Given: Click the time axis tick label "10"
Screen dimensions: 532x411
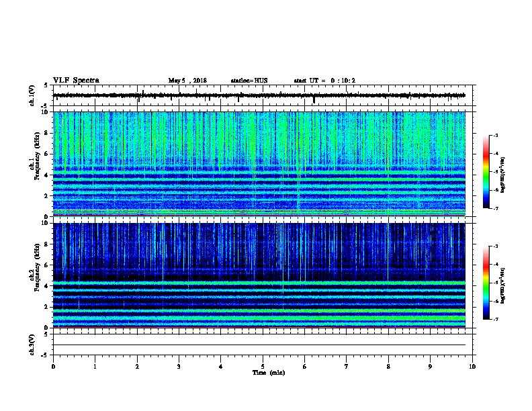Looking at the screenshot, I should pyautogui.click(x=472, y=367).
